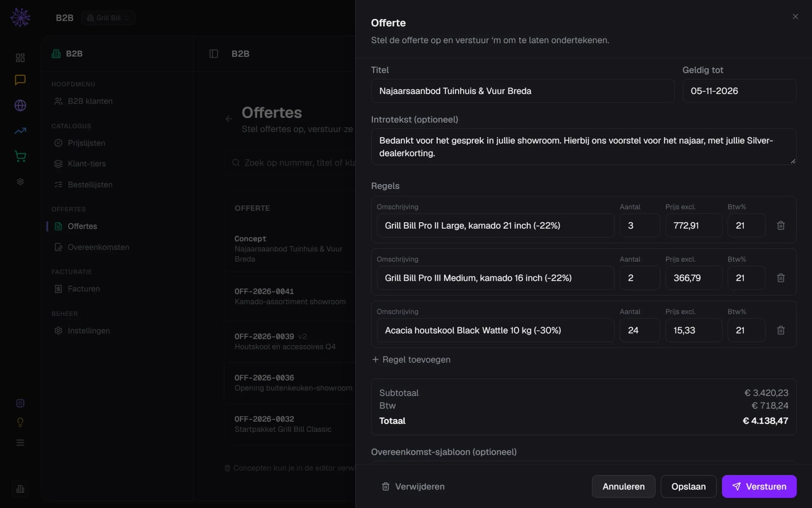Image resolution: width=812 pixels, height=508 pixels.
Task: Open the Grill Bill workspace switcher
Action: tap(108, 18)
